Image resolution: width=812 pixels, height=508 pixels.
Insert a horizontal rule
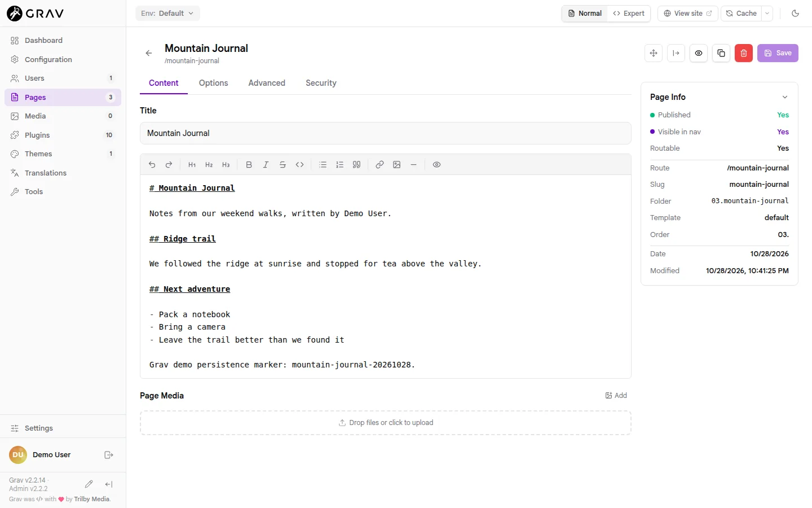[413, 165]
